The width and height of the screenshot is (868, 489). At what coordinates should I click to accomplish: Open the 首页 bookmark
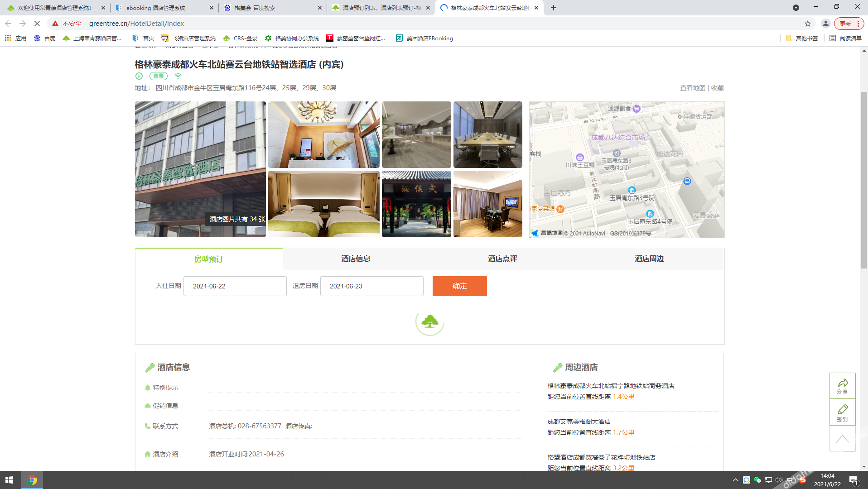tap(143, 38)
